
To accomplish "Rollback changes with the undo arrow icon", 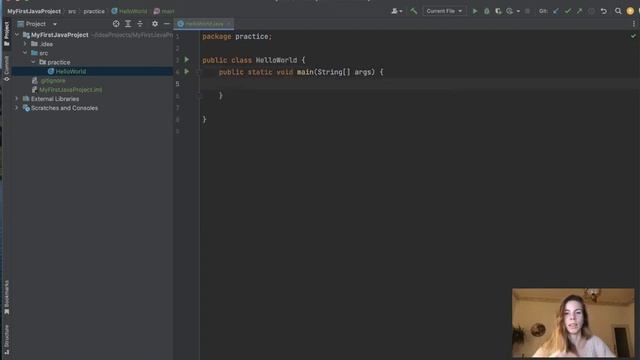I will click(x=604, y=11).
